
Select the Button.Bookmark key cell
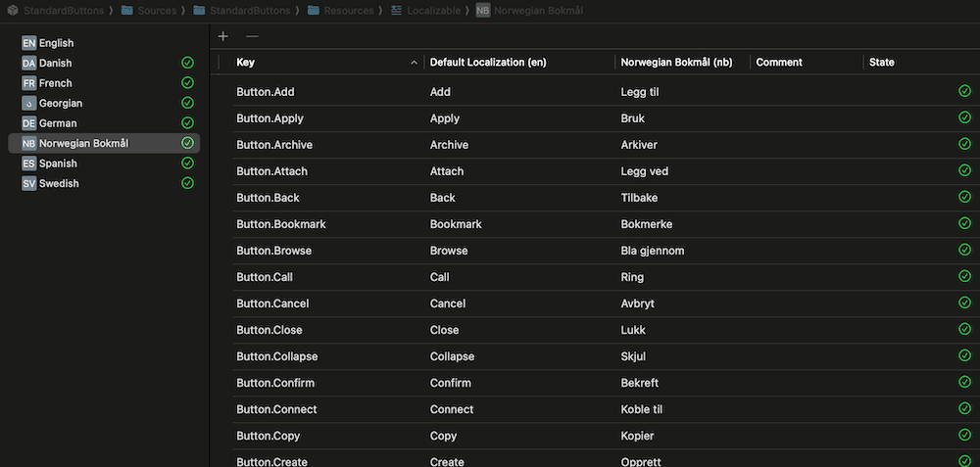pyautogui.click(x=281, y=224)
